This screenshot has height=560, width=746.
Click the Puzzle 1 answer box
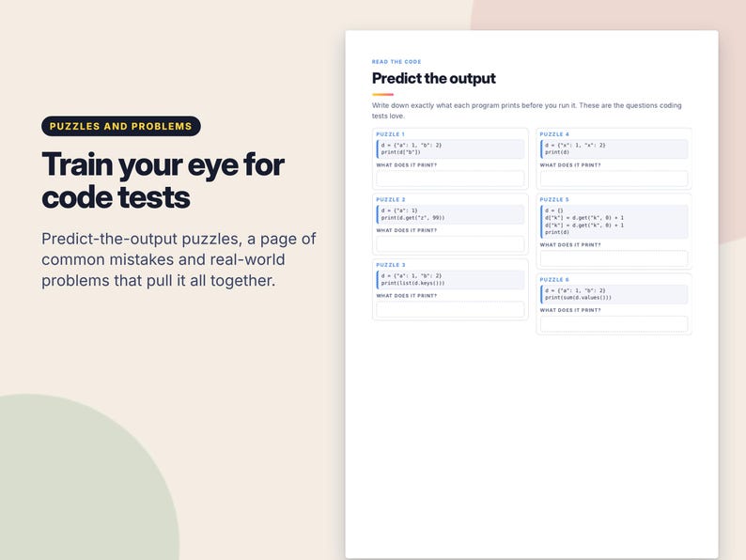pos(450,179)
